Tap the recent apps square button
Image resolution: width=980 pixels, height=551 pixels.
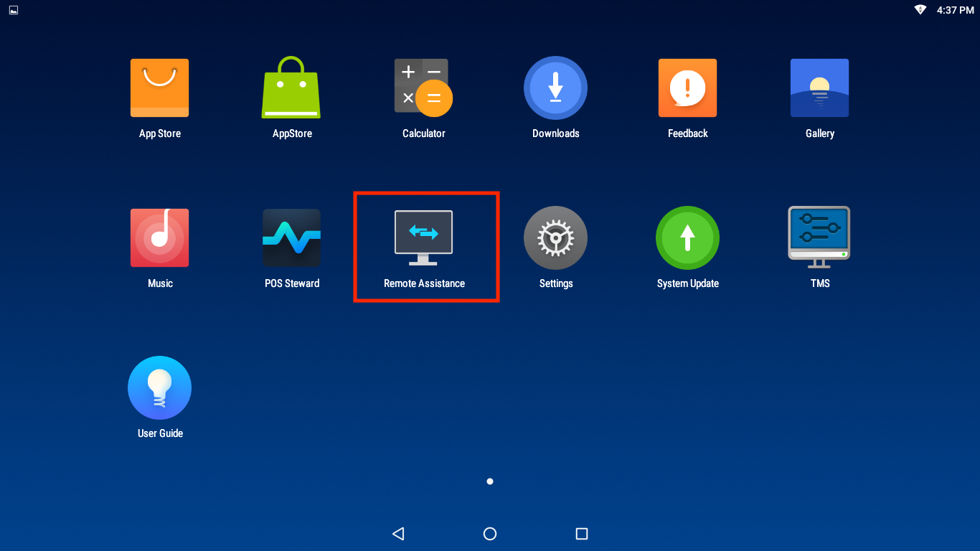(582, 534)
